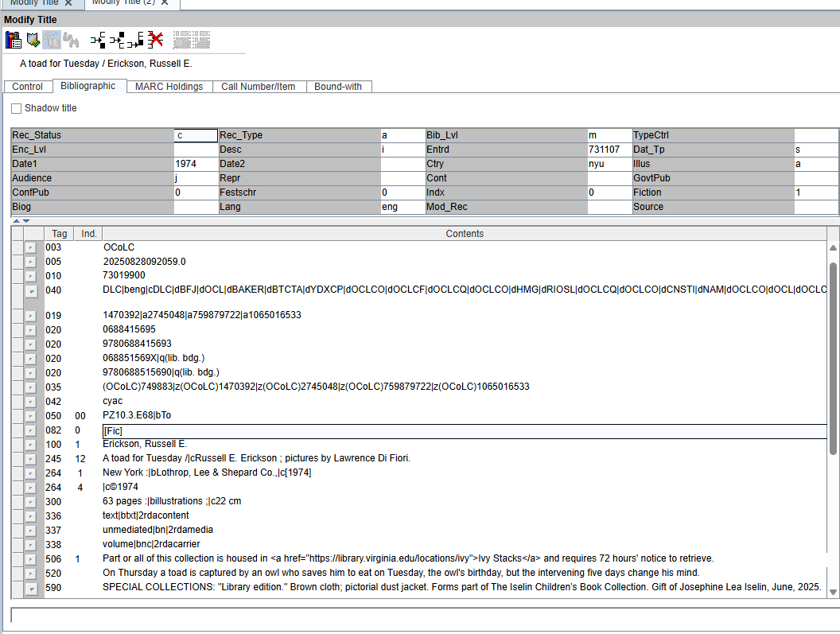Viewport: 840px width, 634px height.
Task: Click the Entrd value 731107
Action: [x=609, y=150]
